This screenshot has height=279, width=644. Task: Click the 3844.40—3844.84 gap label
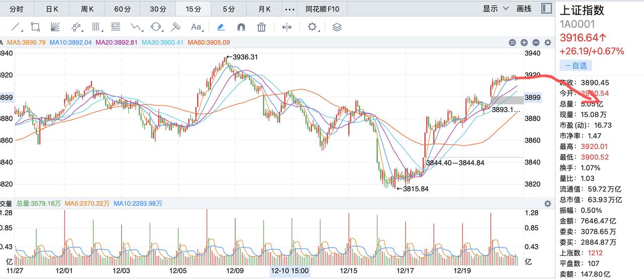(x=455, y=162)
